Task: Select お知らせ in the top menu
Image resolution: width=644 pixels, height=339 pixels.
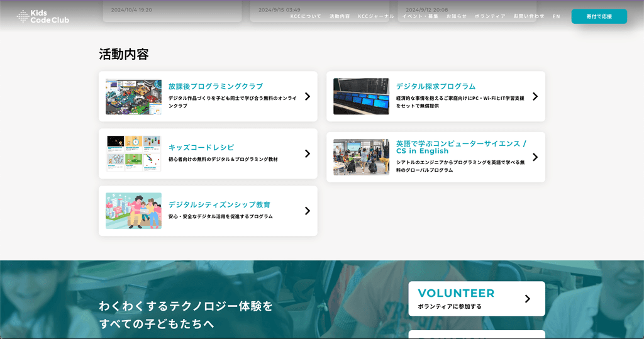Action: 457,16
